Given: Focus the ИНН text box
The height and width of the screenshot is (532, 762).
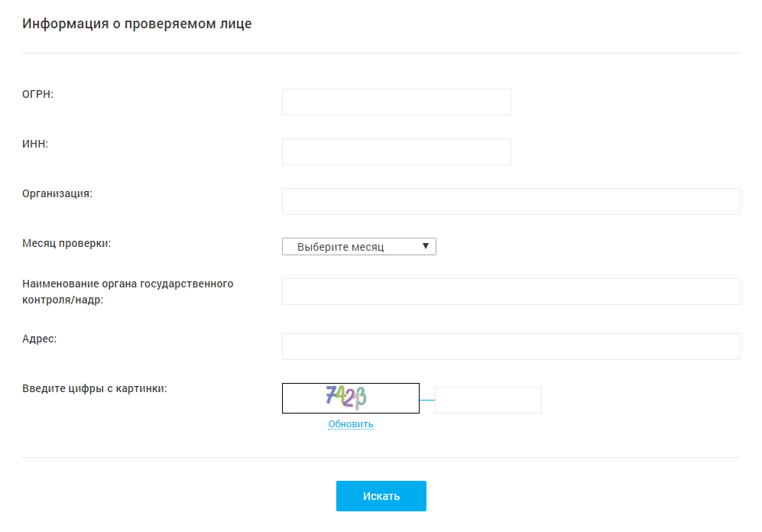Looking at the screenshot, I should tap(396, 151).
